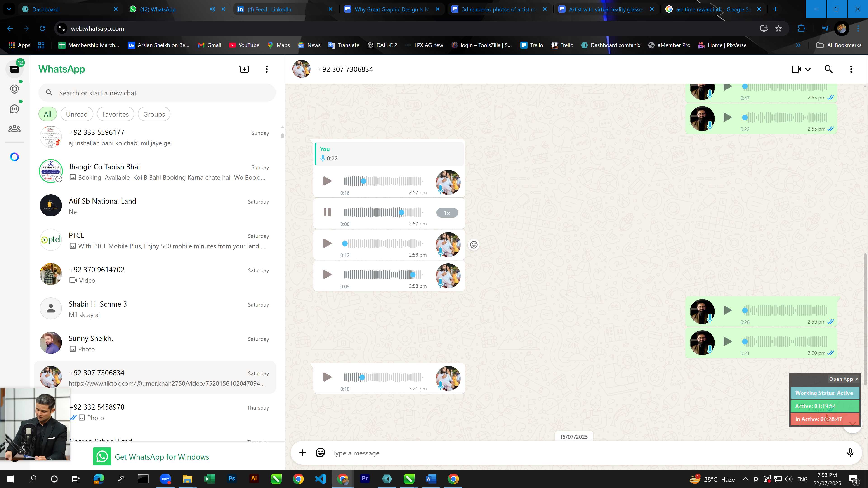Start a video call in chat header

click(796, 69)
